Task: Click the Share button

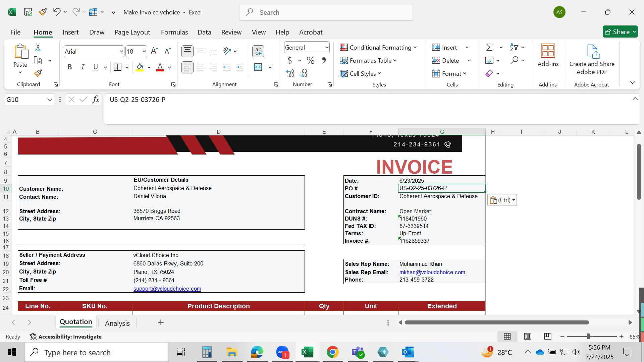Action: (620, 32)
